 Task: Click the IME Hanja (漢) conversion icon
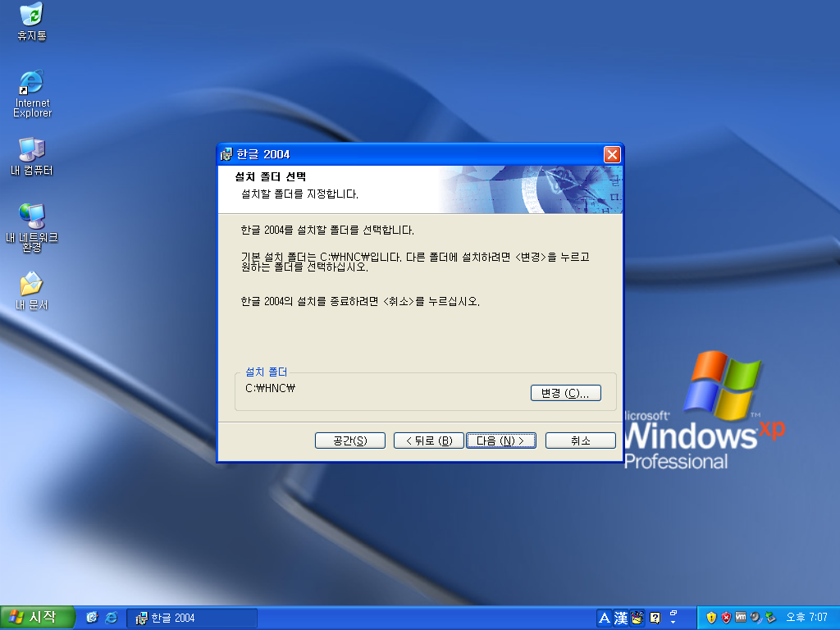[x=621, y=618]
